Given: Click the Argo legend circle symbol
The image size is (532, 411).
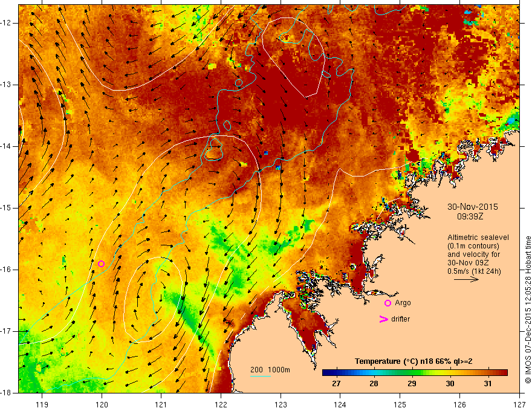Looking at the screenshot, I should (388, 303).
